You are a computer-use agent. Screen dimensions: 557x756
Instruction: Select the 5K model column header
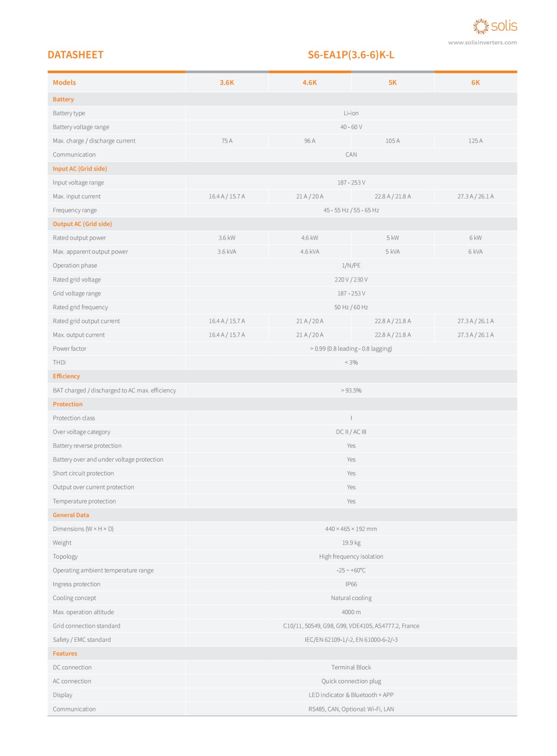tap(393, 83)
